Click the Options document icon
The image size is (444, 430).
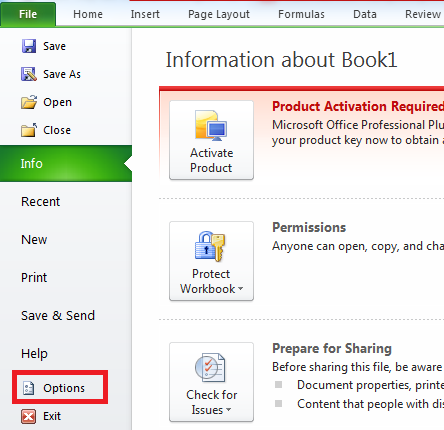pyautogui.click(x=28, y=388)
